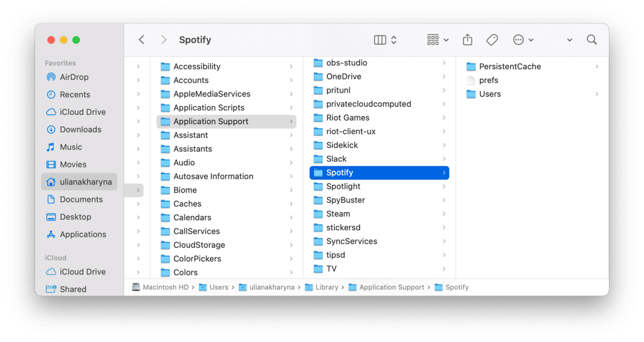Click the Share toolbar icon

tap(467, 40)
